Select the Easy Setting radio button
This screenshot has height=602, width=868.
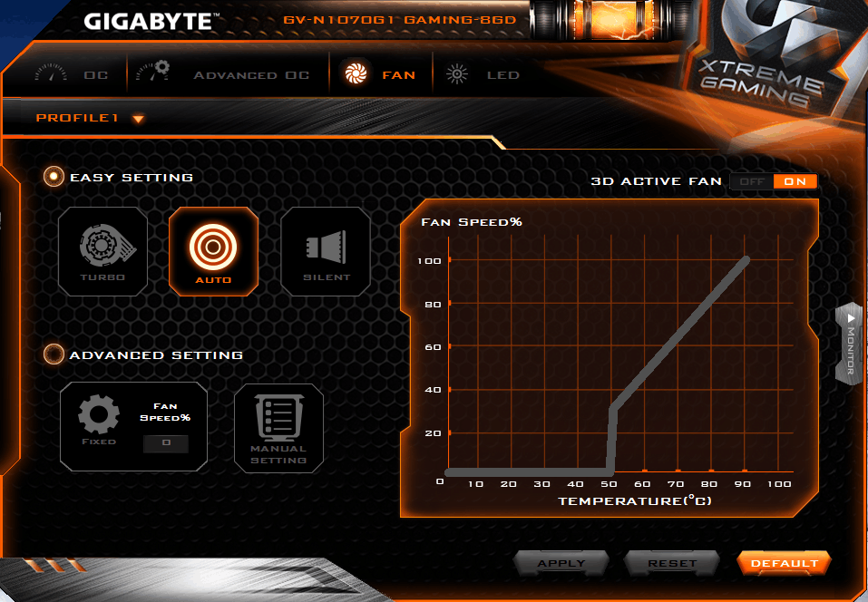[54, 177]
